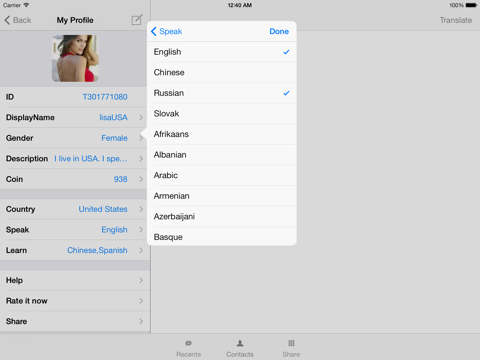Select Slovak as a spoken language
The height and width of the screenshot is (360, 480).
[x=222, y=114]
